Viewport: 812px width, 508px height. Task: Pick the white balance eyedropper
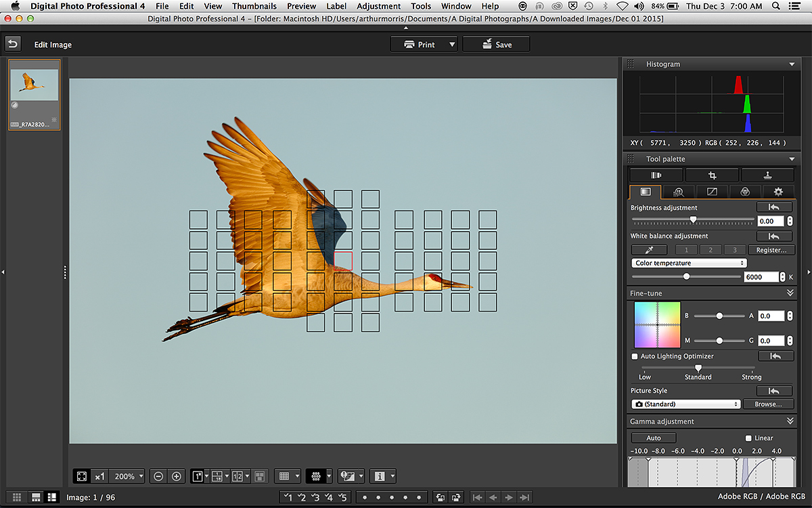pos(650,250)
